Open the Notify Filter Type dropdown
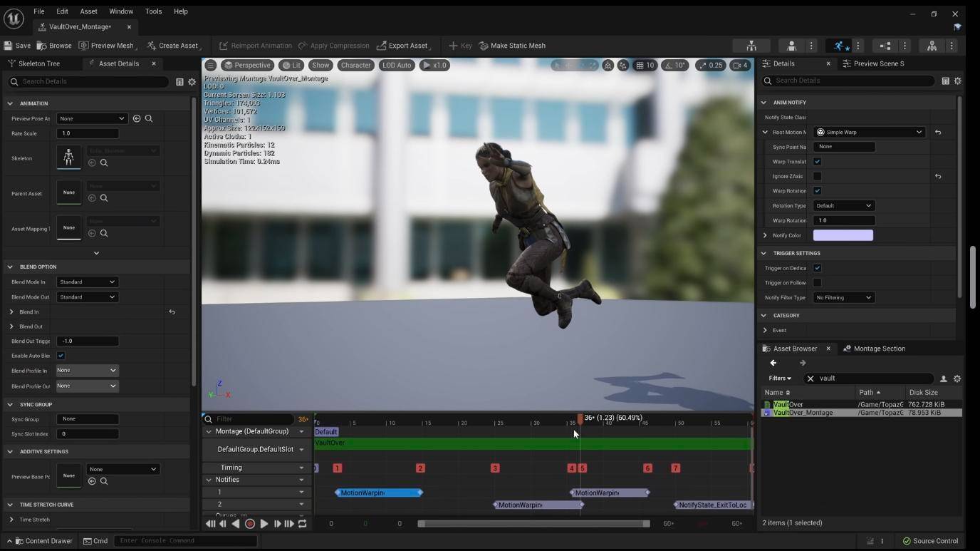This screenshot has width=980, height=551. [x=843, y=298]
